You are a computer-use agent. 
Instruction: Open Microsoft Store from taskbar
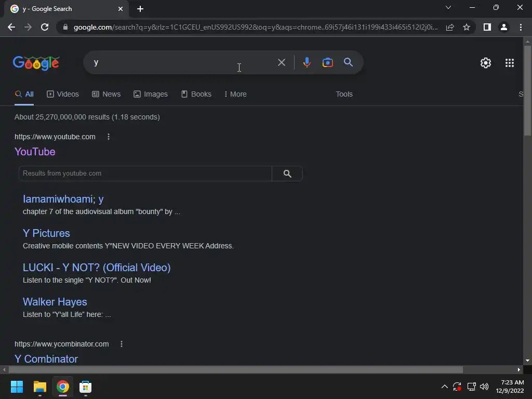click(86, 387)
